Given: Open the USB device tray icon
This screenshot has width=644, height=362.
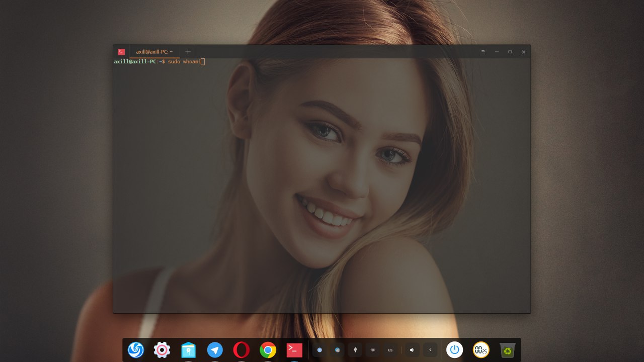Looking at the screenshot, I should click(355, 350).
